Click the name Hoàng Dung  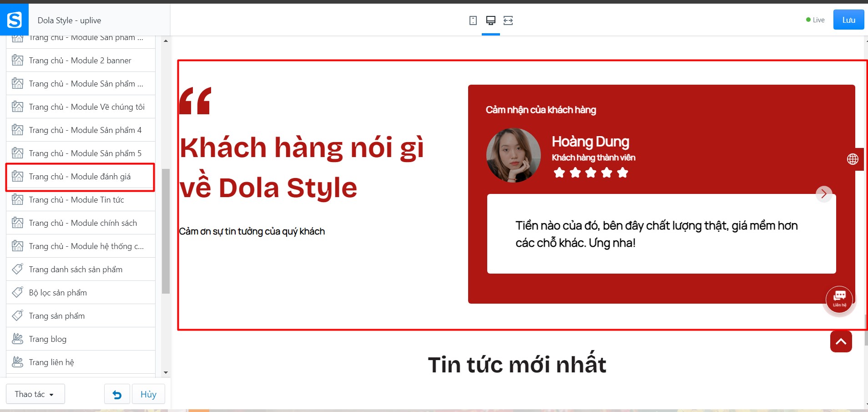[590, 142]
